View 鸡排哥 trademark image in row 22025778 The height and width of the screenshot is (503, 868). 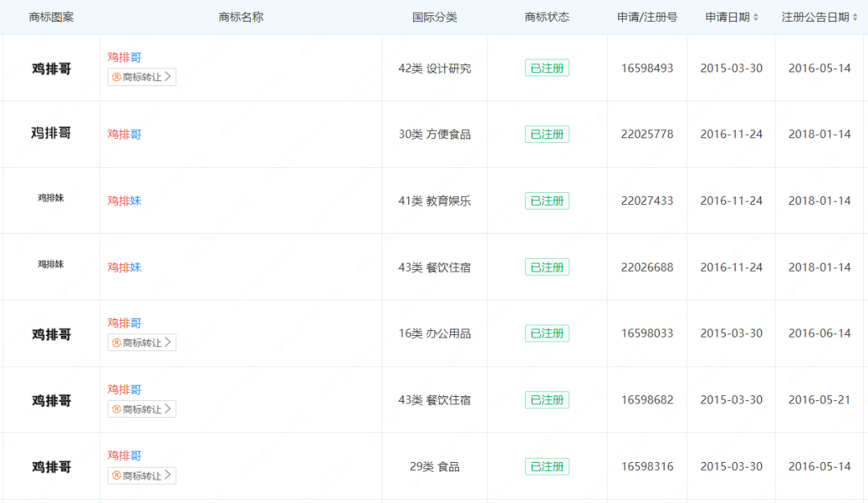click(51, 133)
